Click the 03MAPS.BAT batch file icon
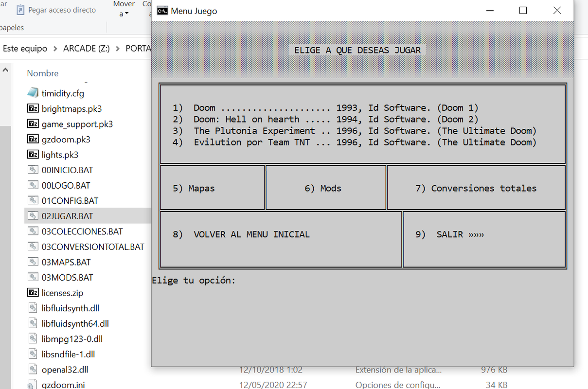The image size is (588, 389). 33,262
